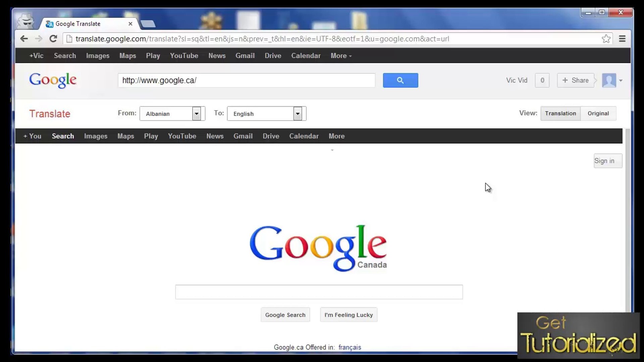The width and height of the screenshot is (644, 362).
Task: Click the forward navigation arrow
Action: [x=38, y=39]
